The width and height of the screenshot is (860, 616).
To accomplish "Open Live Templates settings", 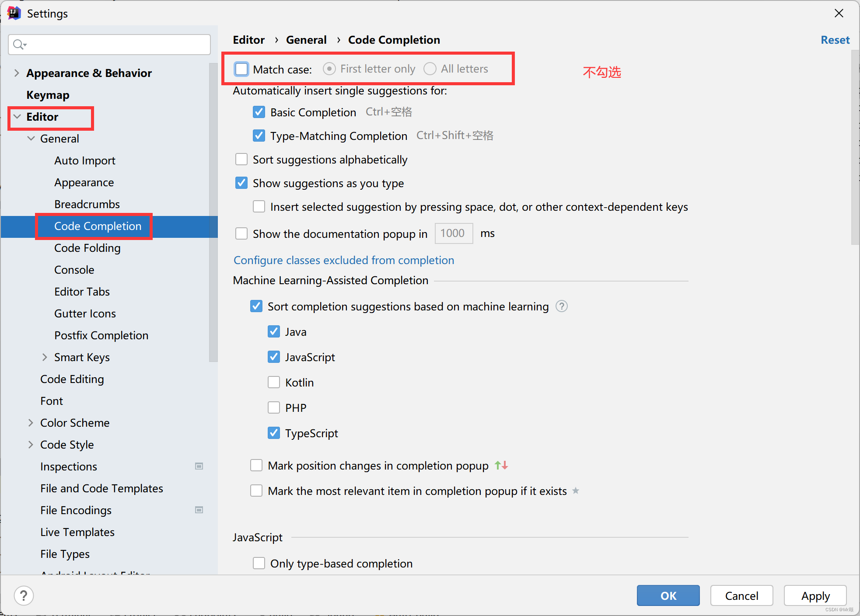I will click(x=77, y=532).
